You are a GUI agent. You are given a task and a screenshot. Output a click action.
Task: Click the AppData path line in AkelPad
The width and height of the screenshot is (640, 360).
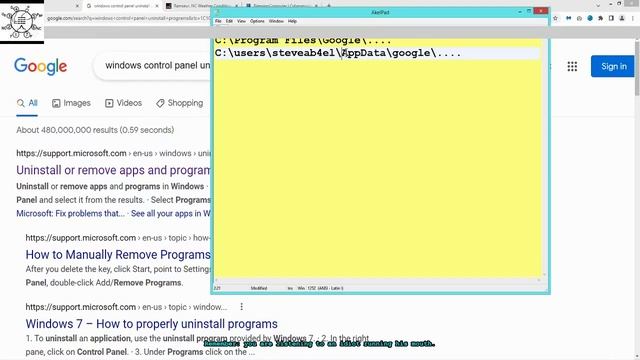(x=338, y=53)
